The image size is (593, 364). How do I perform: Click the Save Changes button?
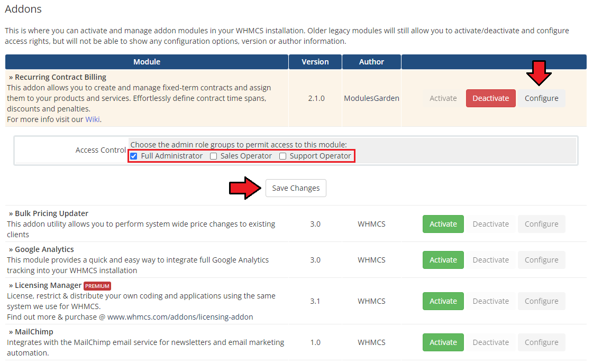pyautogui.click(x=296, y=188)
